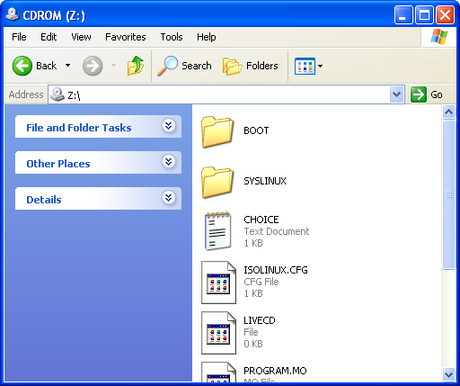Click the scrollbar down arrow
The height and width of the screenshot is (386, 460).
tap(449, 374)
